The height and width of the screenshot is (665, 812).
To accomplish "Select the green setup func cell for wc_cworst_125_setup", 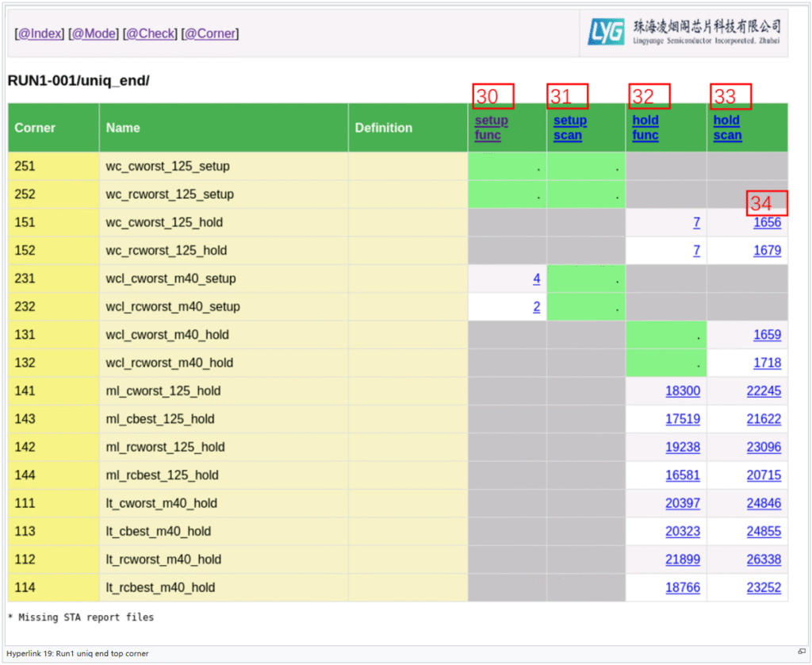I will pyautogui.click(x=507, y=167).
